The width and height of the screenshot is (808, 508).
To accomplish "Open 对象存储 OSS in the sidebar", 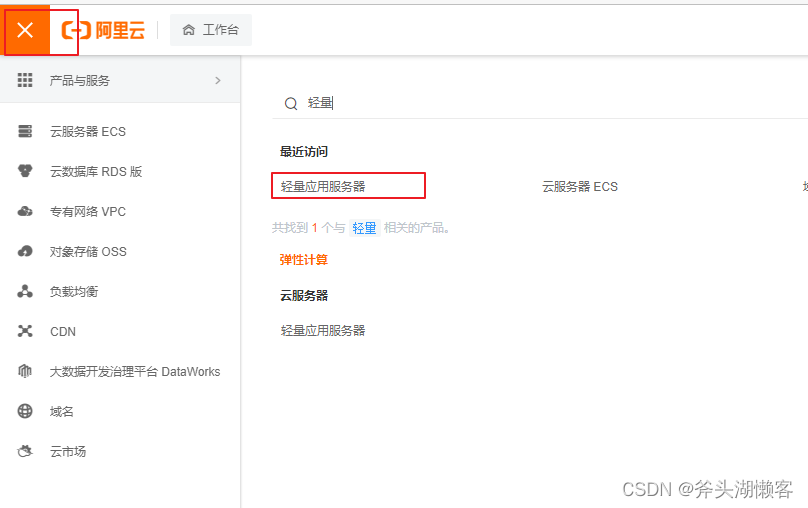I will 88,251.
